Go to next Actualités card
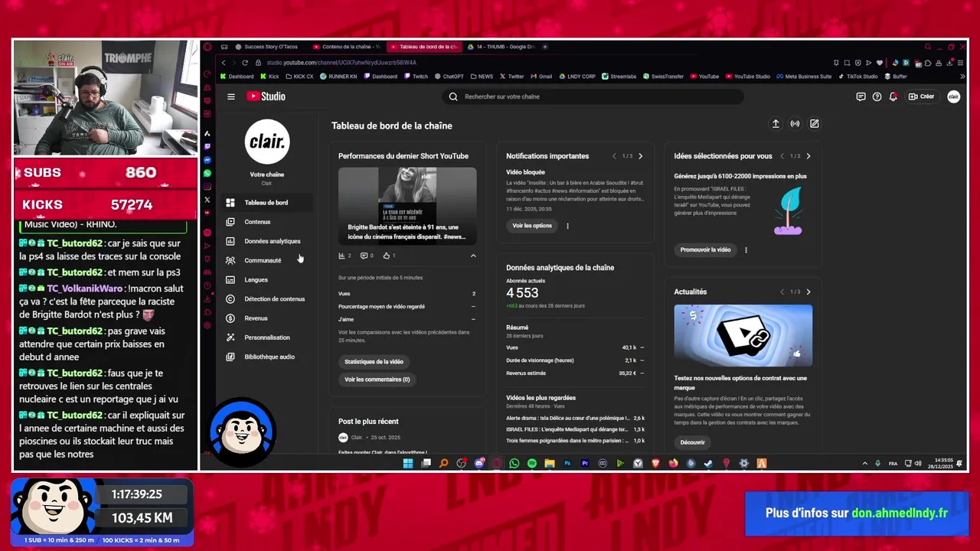This screenshot has width=980, height=551. pyautogui.click(x=808, y=292)
